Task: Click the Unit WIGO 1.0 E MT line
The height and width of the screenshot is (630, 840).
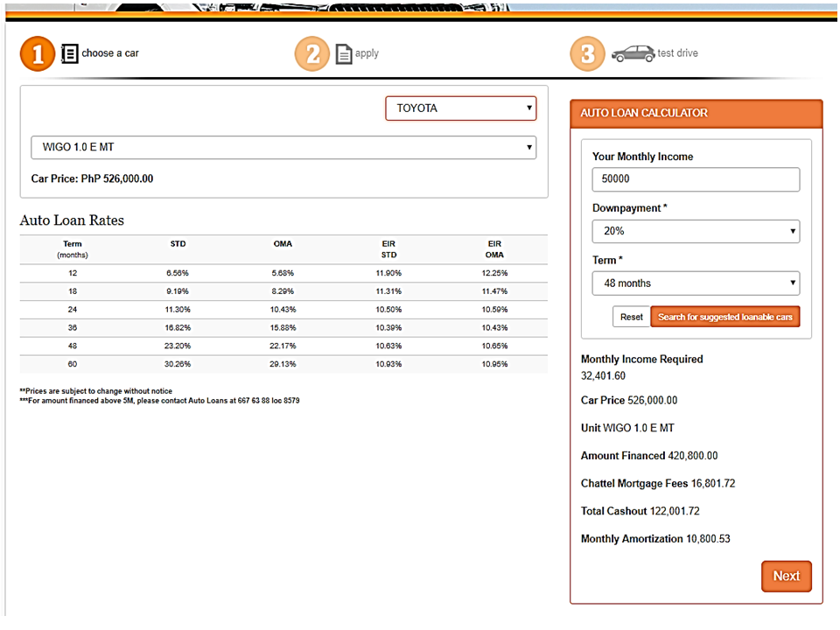Action: 627,428
